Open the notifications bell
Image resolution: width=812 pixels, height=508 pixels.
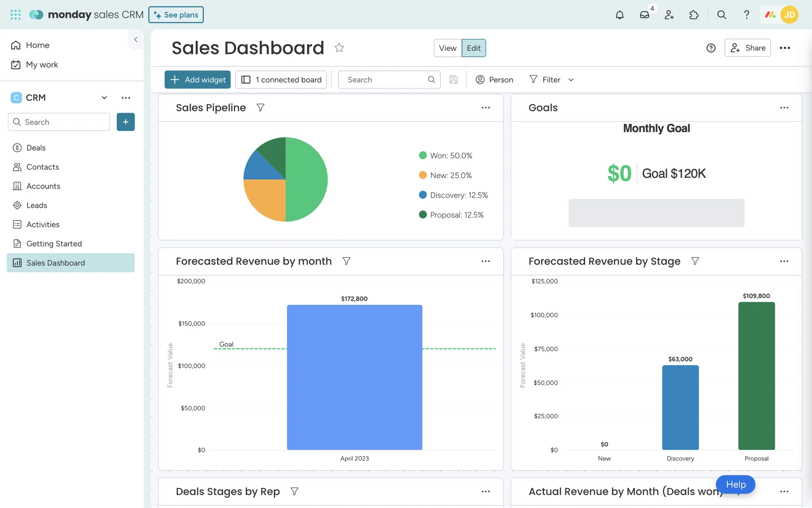click(619, 15)
